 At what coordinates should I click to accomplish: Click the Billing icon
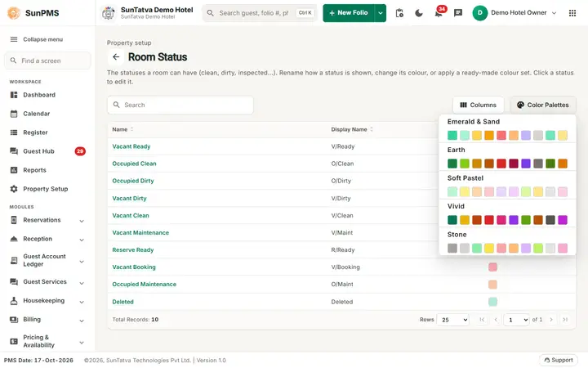click(14, 320)
